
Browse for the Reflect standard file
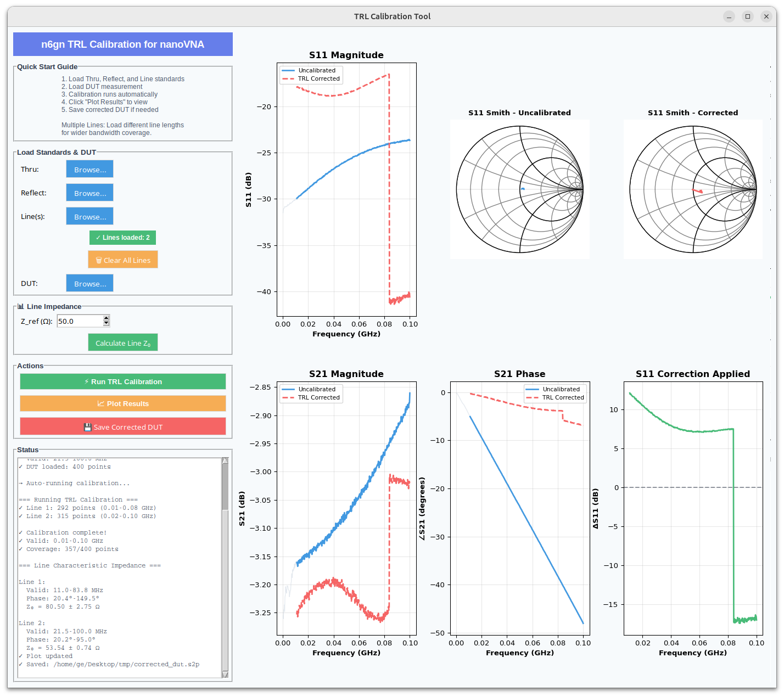(x=90, y=193)
